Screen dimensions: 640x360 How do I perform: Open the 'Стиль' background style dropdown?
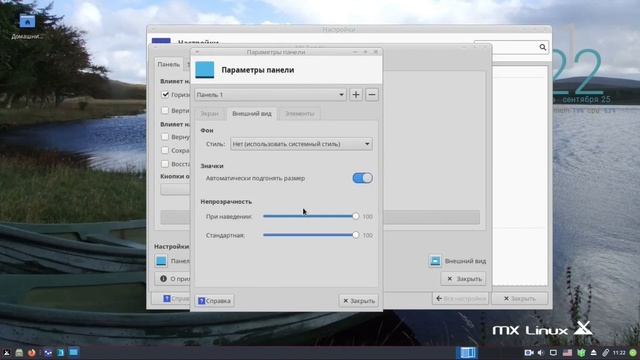(301, 144)
